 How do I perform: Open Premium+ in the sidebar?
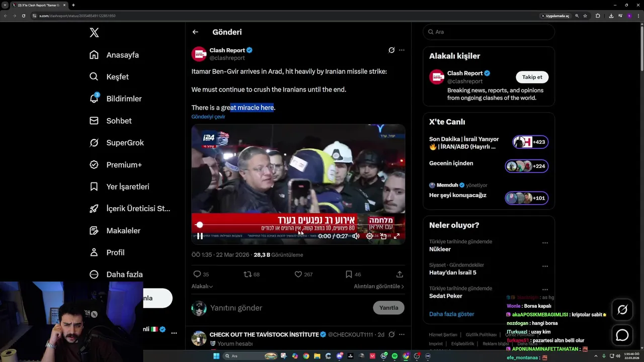pyautogui.click(x=116, y=164)
